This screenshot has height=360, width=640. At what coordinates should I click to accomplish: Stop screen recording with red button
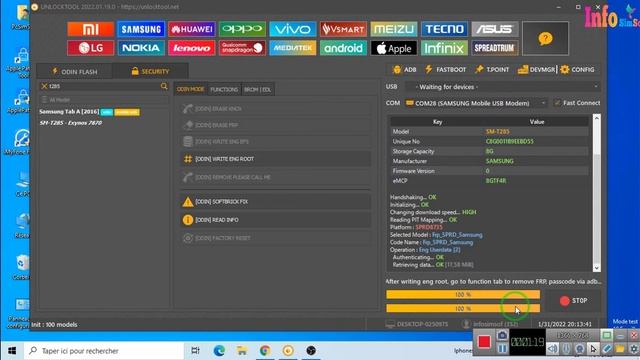tap(484, 341)
